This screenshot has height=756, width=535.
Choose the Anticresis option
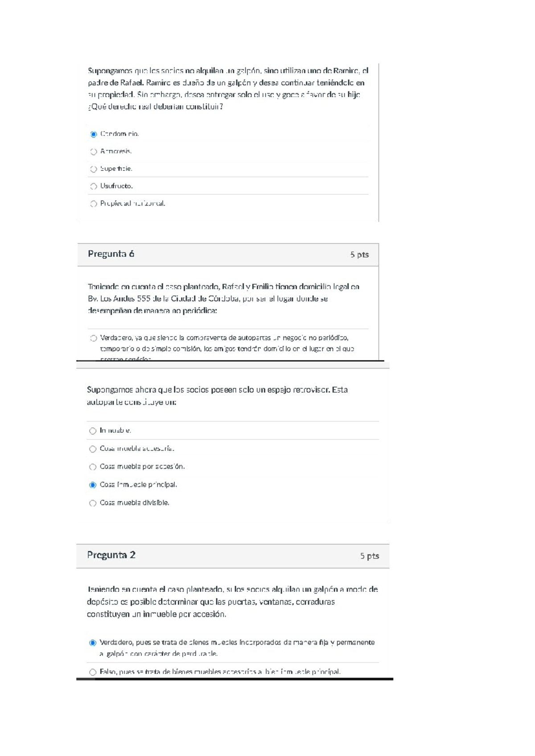(x=94, y=152)
